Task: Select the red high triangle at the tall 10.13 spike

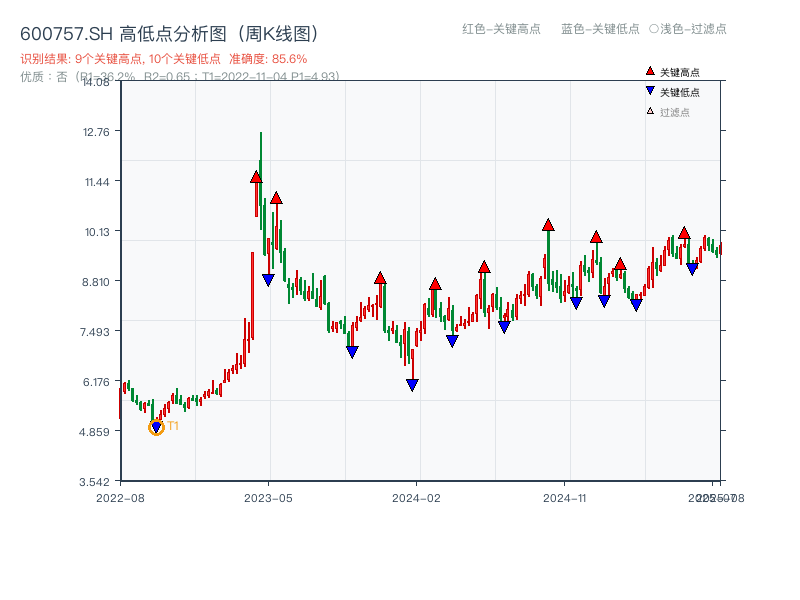Action: pos(548,224)
